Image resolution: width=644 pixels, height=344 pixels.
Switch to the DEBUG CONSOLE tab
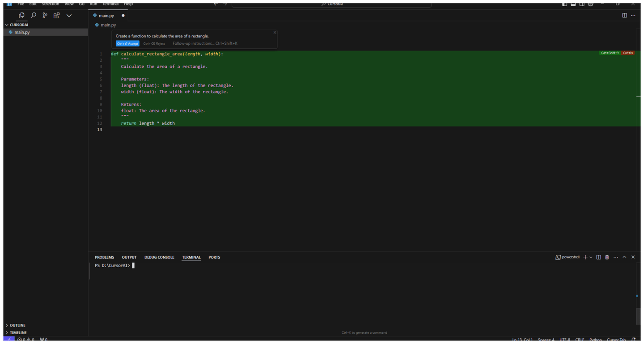tap(159, 257)
